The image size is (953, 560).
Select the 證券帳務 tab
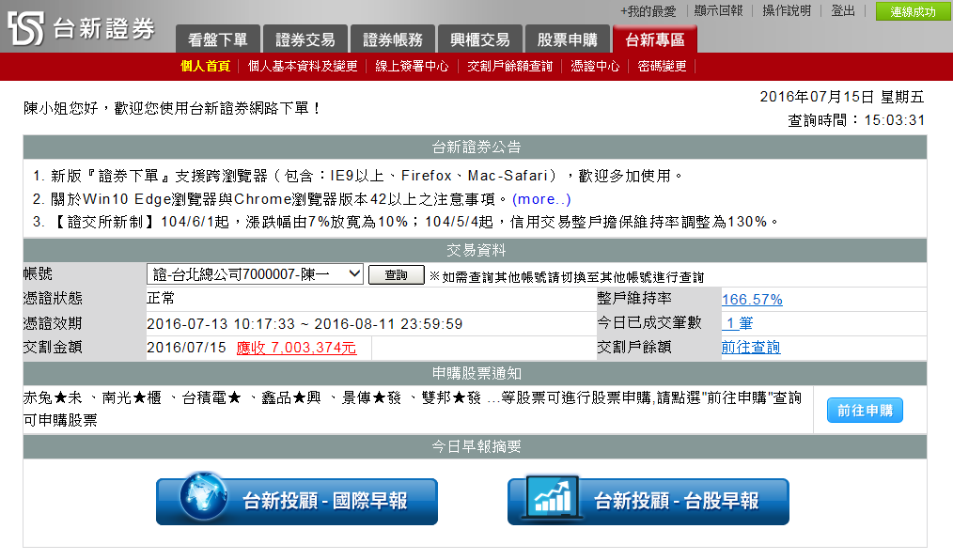click(x=393, y=40)
